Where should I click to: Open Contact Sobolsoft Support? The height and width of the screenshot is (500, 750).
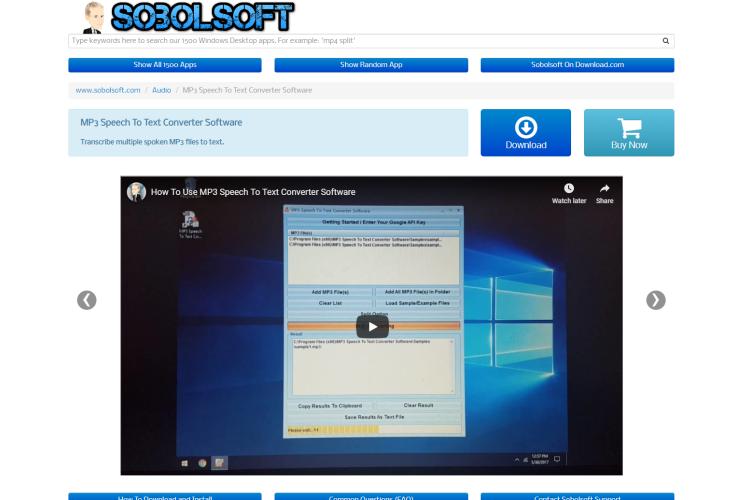tap(577, 497)
